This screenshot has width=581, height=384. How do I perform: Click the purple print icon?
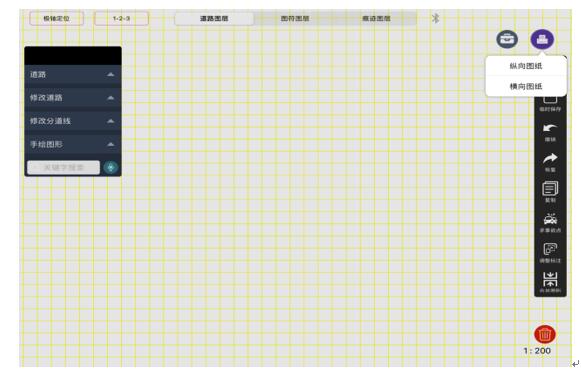point(542,39)
